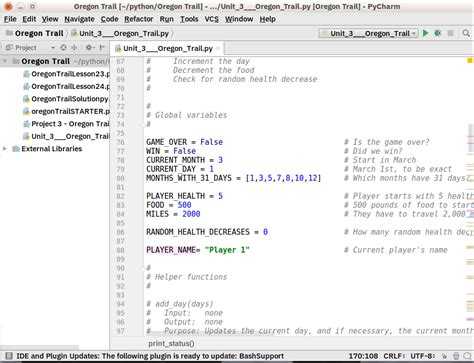The image size is (474, 363).
Task: Select the Unit_3___Oregon_Trail.py editor tab
Action: pyautogui.click(x=167, y=49)
